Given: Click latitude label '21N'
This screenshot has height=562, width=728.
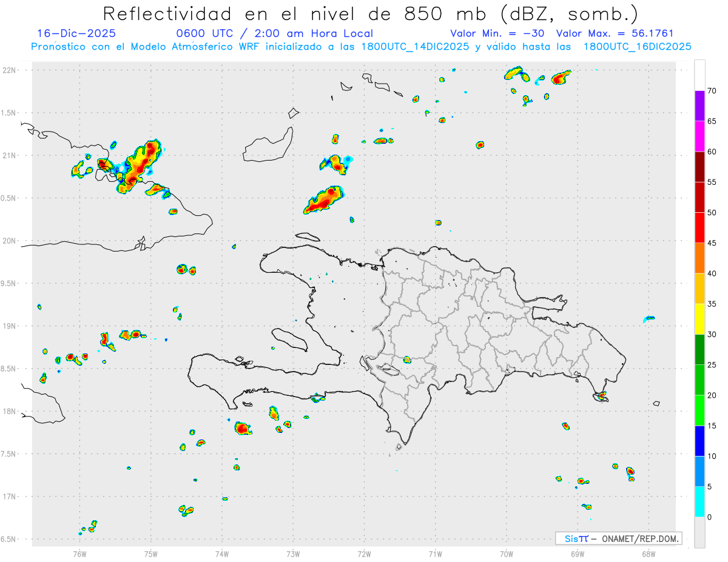Looking at the screenshot, I should (10, 155).
